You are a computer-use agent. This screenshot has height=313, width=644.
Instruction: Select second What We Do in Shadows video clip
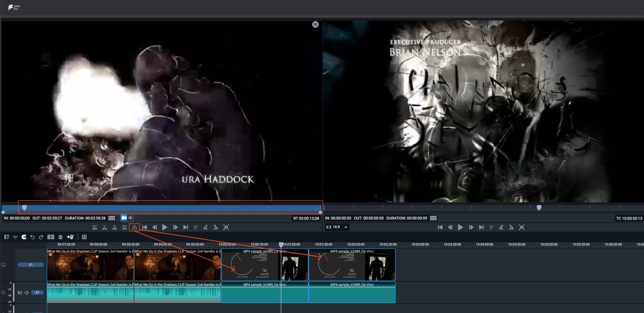(x=178, y=265)
